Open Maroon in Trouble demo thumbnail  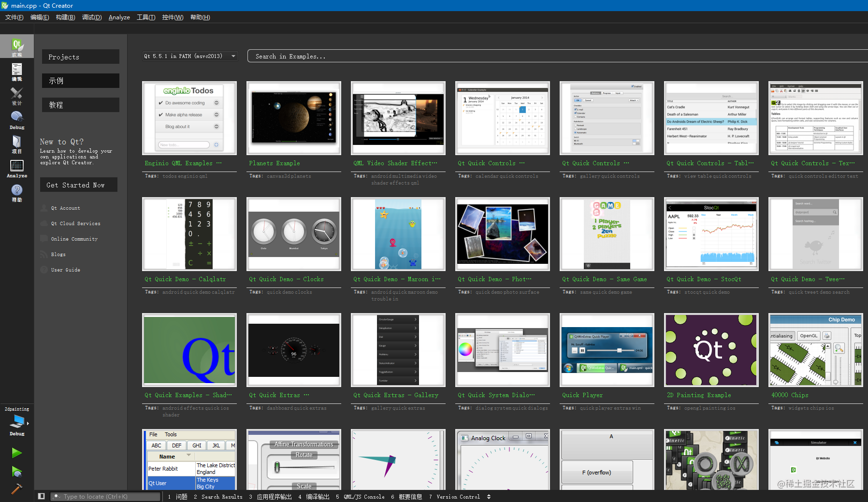[398, 234]
